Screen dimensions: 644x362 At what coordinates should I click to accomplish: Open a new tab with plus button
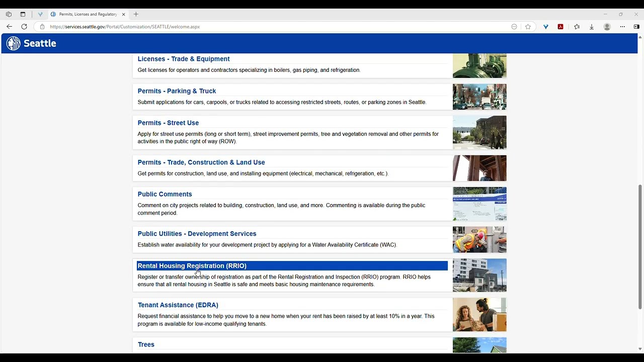[x=136, y=14]
